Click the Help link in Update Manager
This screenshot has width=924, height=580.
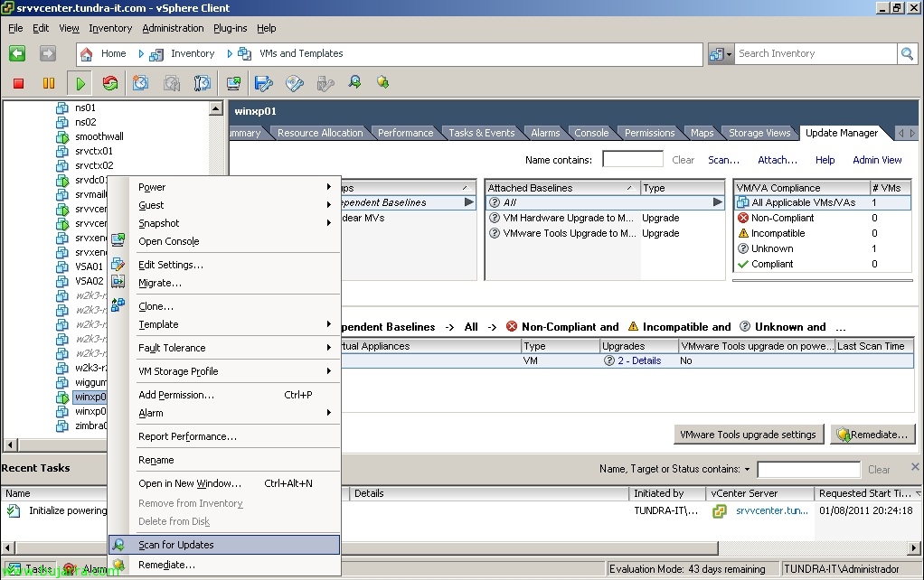click(825, 160)
